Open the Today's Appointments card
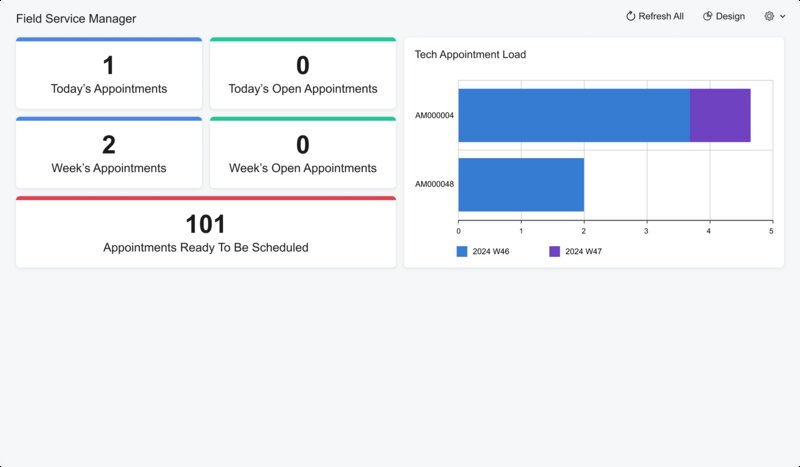Image resolution: width=800 pixels, height=467 pixels. 109,75
